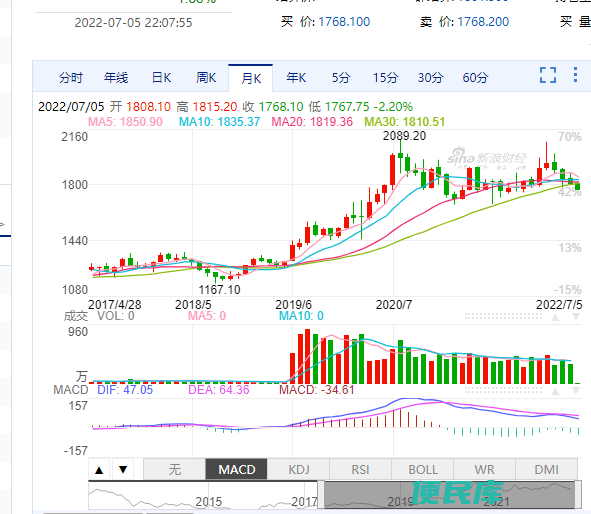
Task: Select the BOLL indicator button
Action: click(x=423, y=470)
